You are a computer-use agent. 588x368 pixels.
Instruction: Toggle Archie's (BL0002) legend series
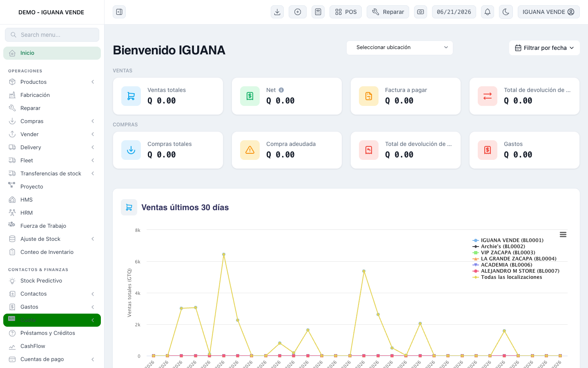499,247
